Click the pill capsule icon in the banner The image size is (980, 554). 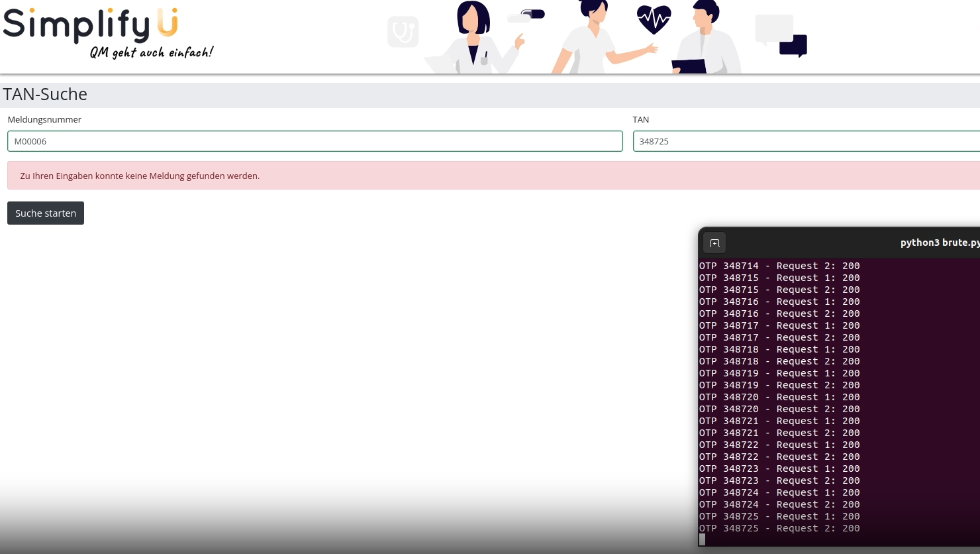coord(526,16)
